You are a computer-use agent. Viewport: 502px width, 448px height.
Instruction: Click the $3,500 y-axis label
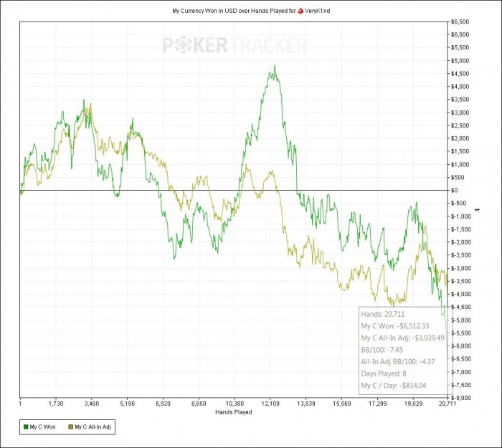pyautogui.click(x=460, y=100)
